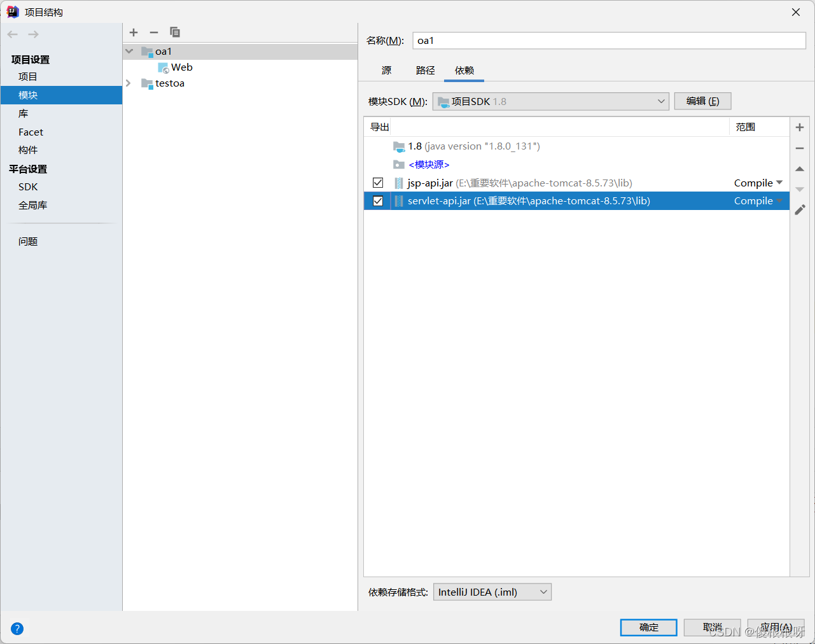The height and width of the screenshot is (644, 815).
Task: Open dependency storage format dropdown
Action: [492, 592]
